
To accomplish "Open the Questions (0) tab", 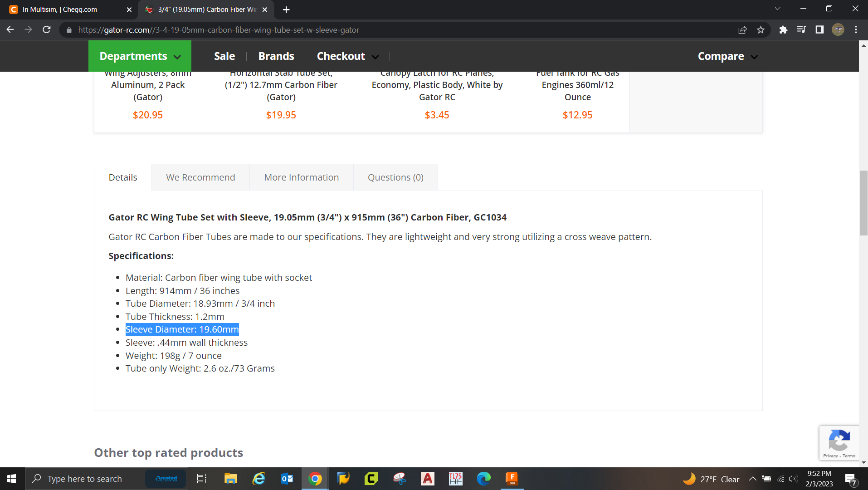I will (395, 177).
